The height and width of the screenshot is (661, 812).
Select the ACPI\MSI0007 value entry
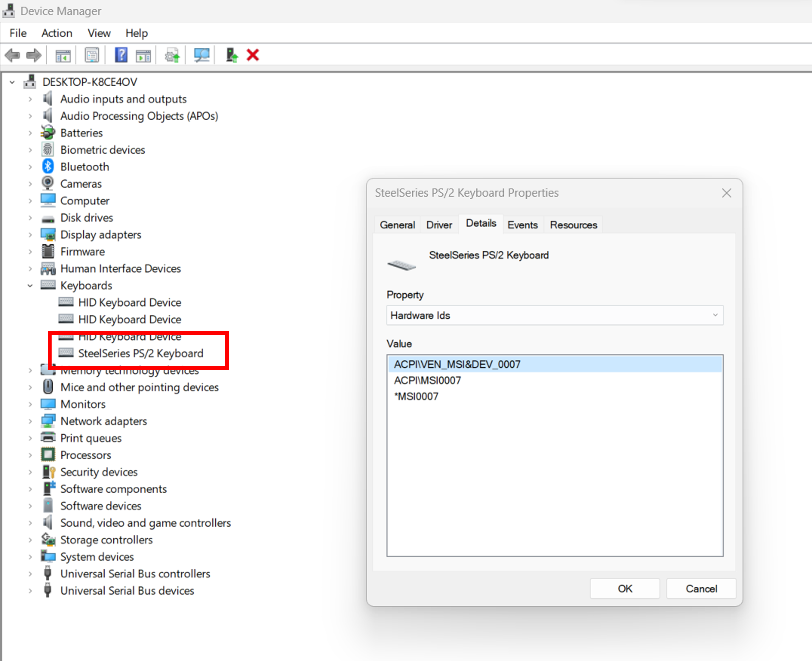(427, 380)
